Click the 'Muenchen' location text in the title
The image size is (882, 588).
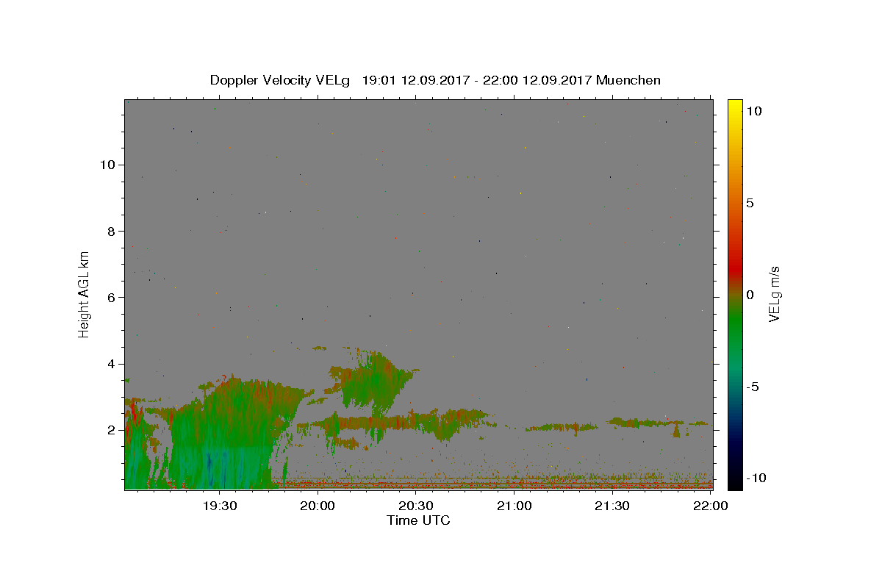[x=628, y=80]
